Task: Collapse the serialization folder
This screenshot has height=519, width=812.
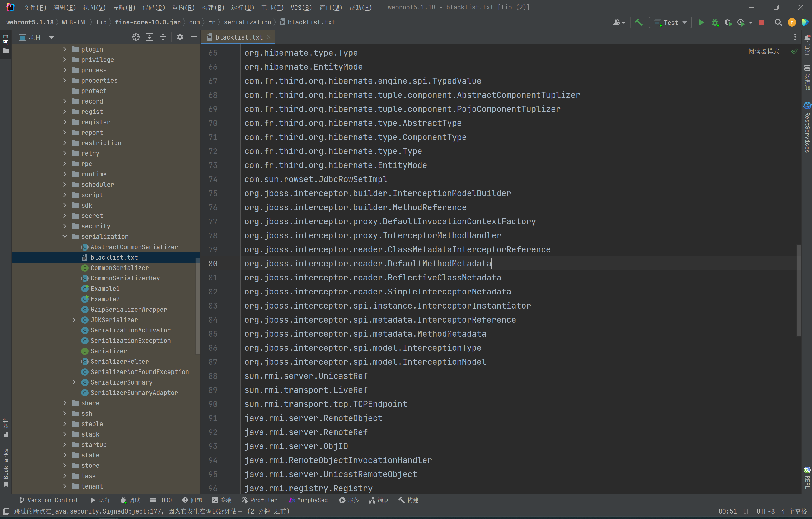Action: click(65, 236)
